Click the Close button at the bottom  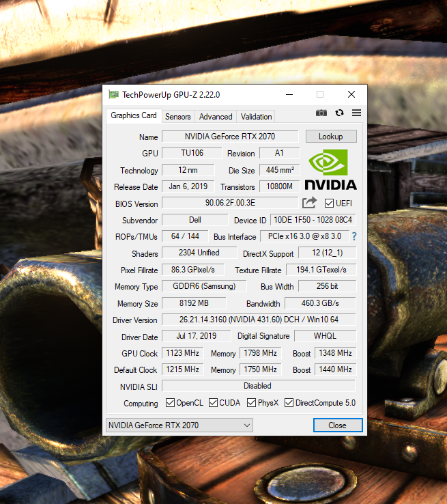337,425
